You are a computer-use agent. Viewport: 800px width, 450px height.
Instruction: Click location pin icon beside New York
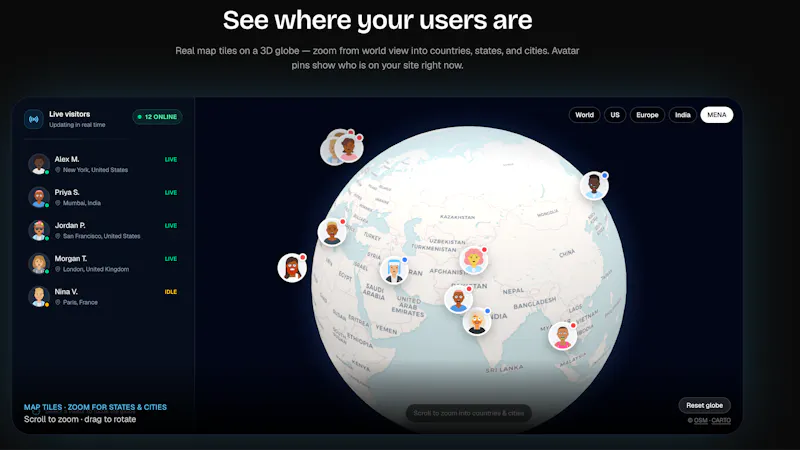tap(58, 170)
